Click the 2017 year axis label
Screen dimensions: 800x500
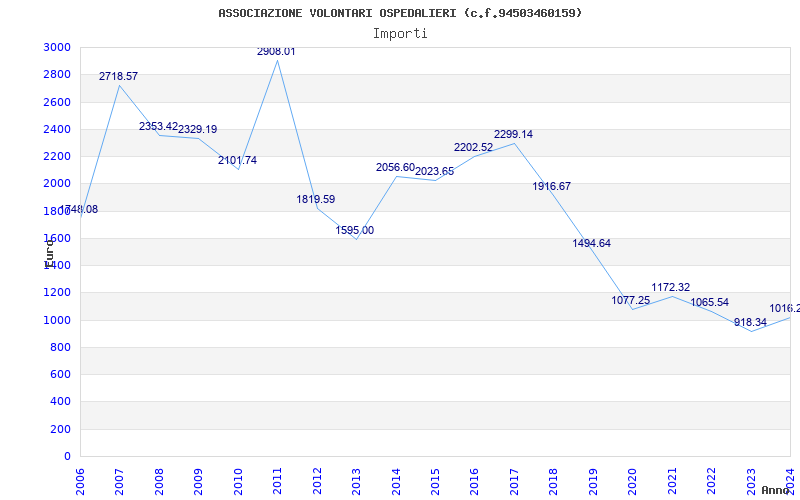514,482
